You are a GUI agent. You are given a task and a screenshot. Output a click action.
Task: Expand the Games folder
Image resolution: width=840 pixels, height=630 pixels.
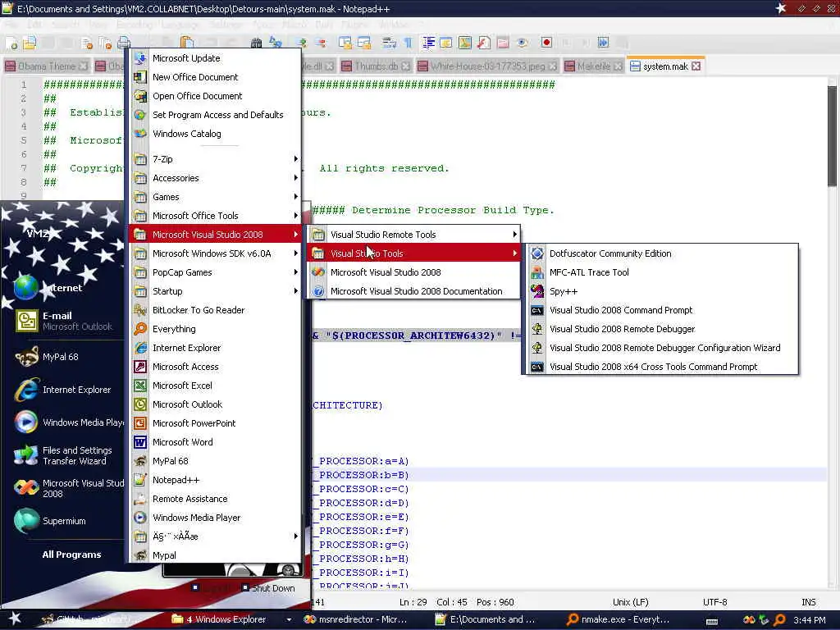(214, 197)
